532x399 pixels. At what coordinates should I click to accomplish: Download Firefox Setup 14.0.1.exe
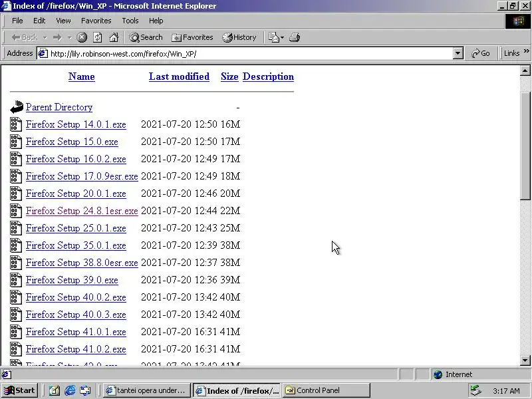pyautogui.click(x=76, y=124)
